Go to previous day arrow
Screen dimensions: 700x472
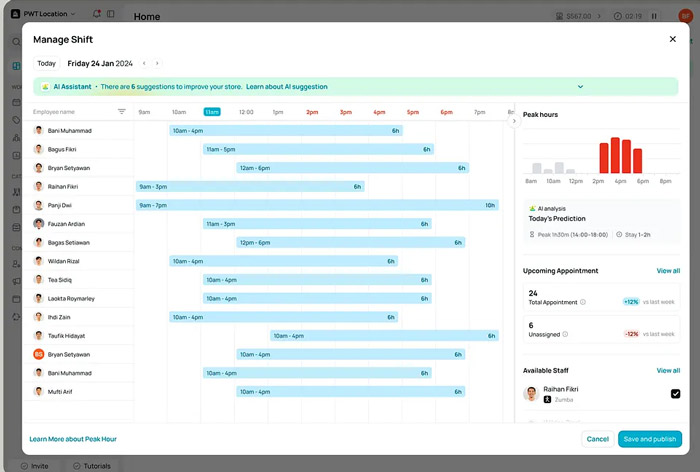coord(144,63)
